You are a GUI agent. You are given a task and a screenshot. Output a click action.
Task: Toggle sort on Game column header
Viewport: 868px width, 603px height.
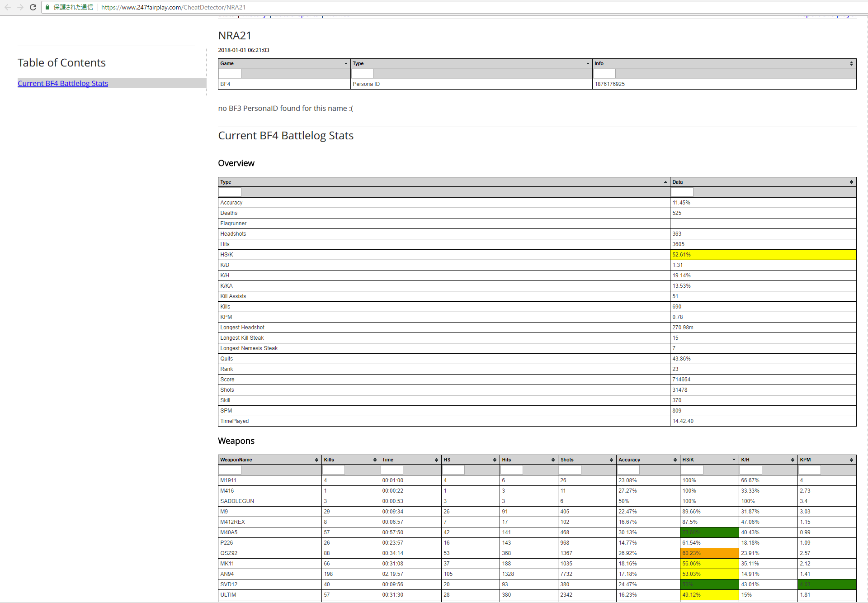(283, 63)
